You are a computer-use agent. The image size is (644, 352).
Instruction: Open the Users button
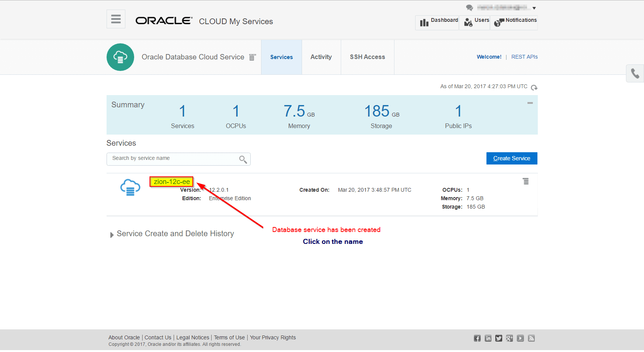click(x=475, y=23)
